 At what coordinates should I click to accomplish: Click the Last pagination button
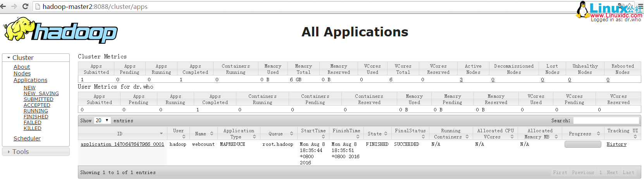629,172
